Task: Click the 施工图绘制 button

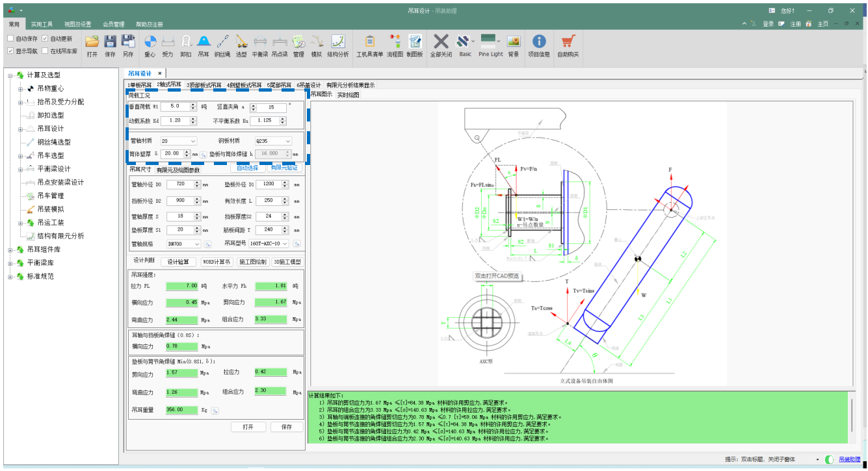Action: click(252, 262)
